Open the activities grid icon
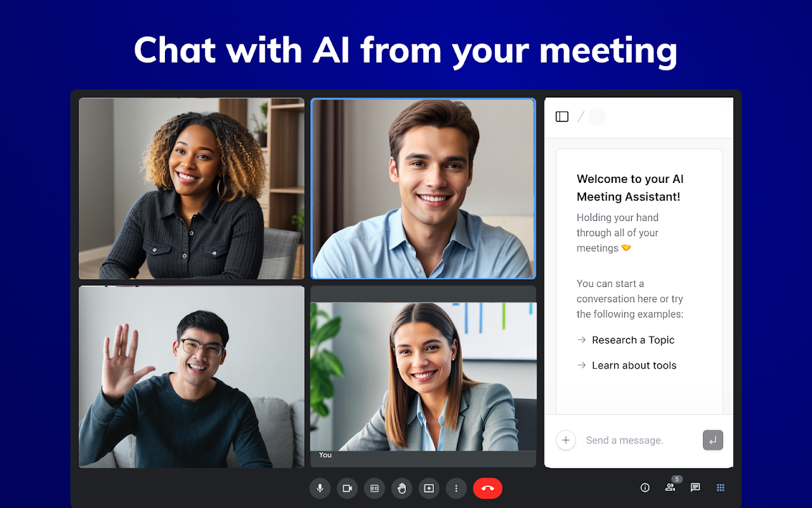This screenshot has width=812, height=508. tap(721, 488)
